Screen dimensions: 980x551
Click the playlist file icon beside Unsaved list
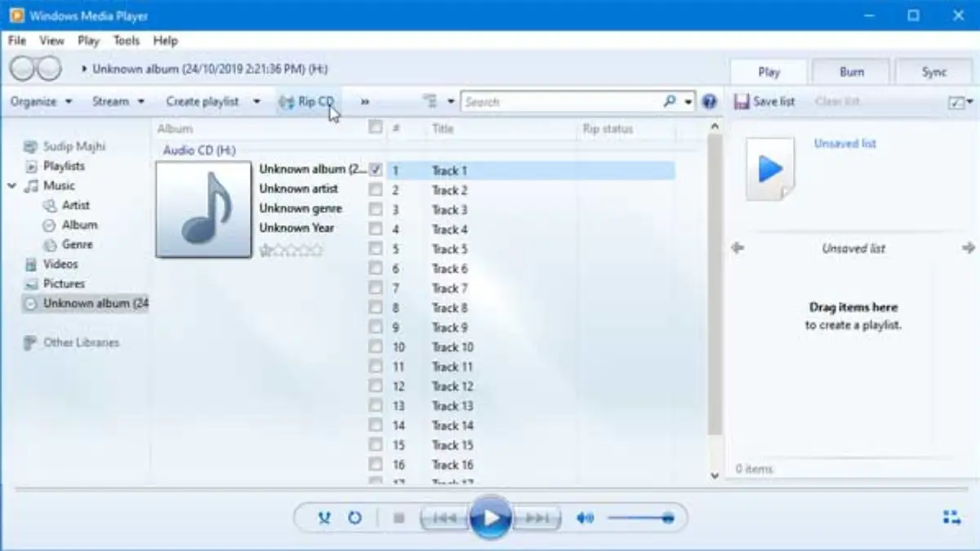point(769,169)
